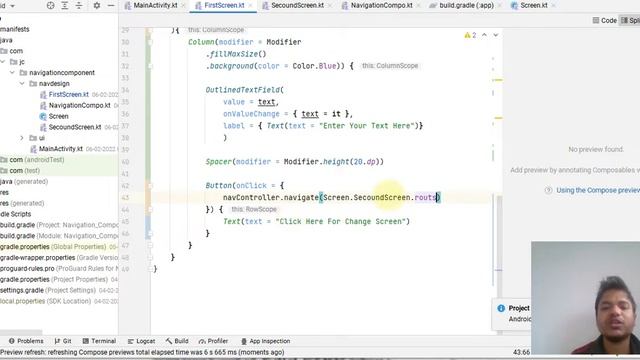
Task: Select NavigationCompo.kt in project tree
Action: [79, 105]
